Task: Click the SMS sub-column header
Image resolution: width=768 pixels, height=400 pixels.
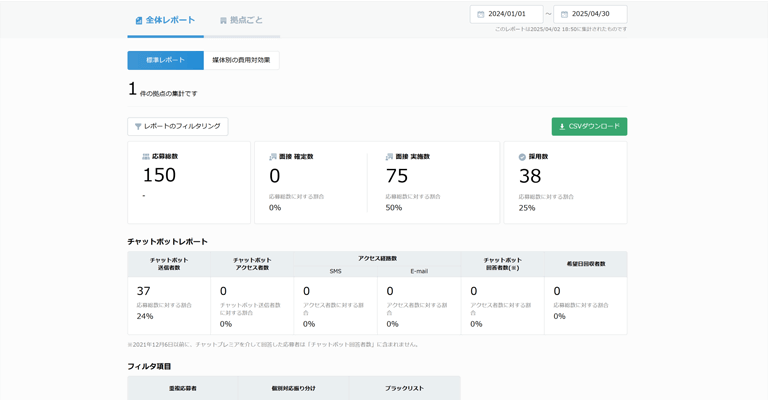Action: (336, 271)
